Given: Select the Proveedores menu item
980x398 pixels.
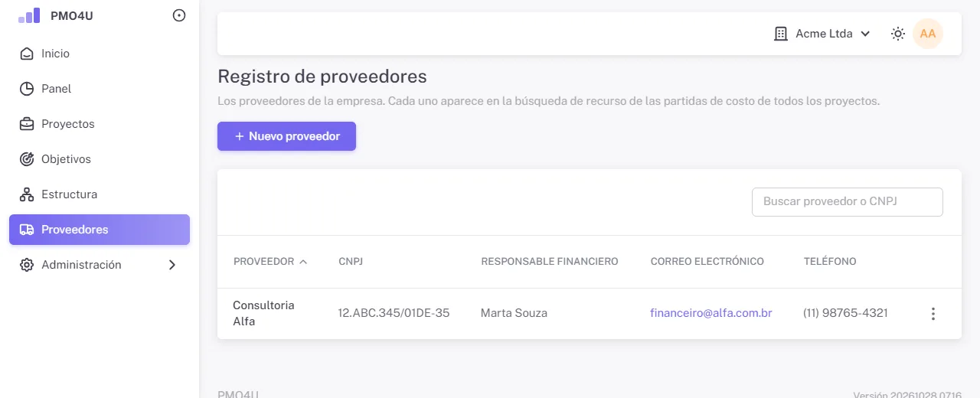Looking at the screenshot, I should pos(100,230).
